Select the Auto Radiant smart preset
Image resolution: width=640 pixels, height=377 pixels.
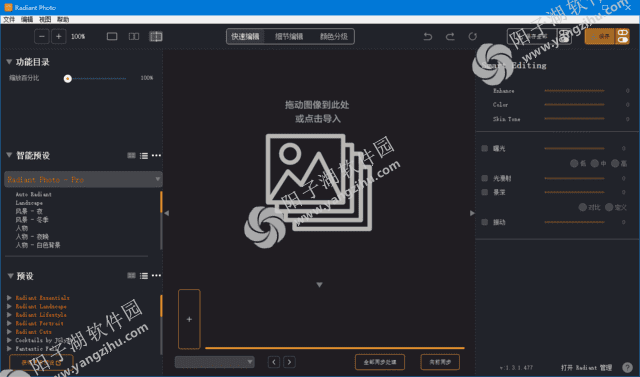coord(33,195)
